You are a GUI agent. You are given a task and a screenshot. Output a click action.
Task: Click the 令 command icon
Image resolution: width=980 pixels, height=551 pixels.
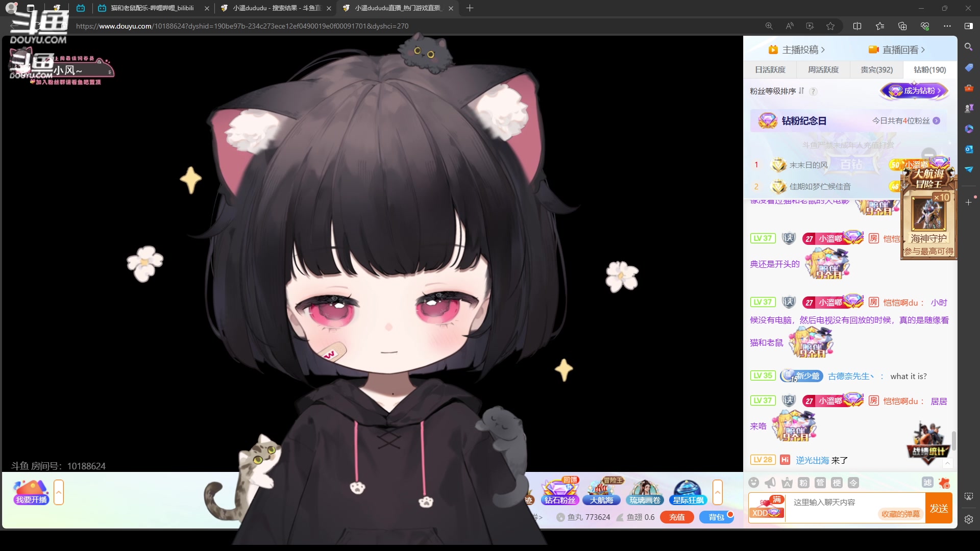click(853, 483)
